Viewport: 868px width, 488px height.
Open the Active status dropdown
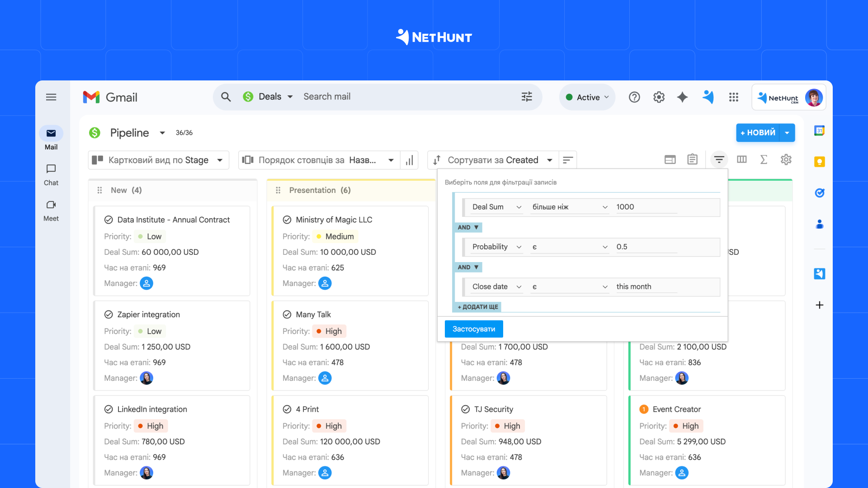[587, 97]
